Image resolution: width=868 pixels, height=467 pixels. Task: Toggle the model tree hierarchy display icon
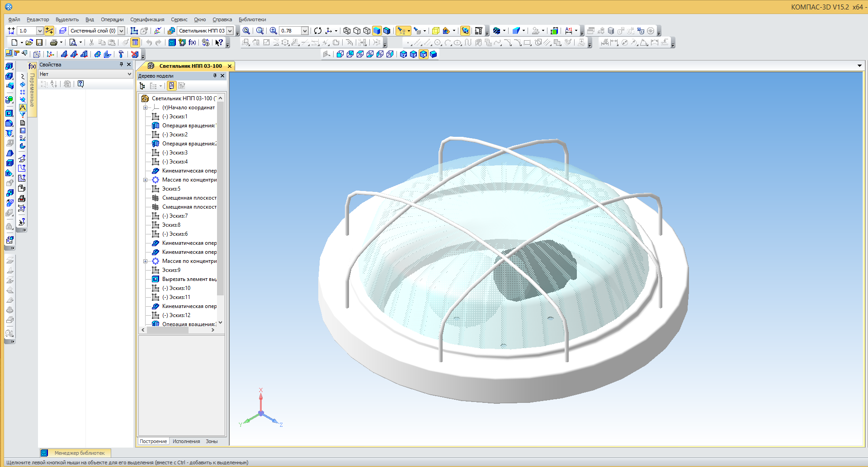coord(142,86)
